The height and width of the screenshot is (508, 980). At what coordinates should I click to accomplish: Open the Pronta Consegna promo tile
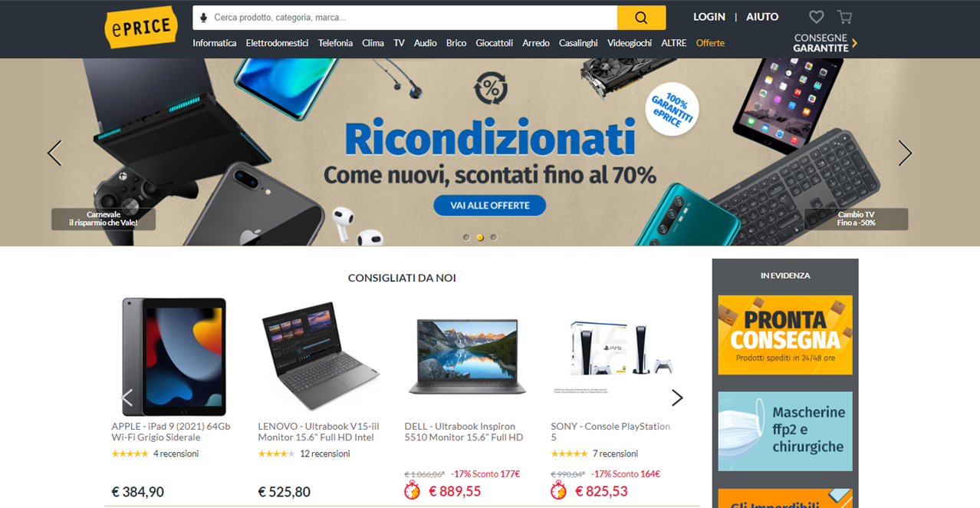[x=785, y=335]
